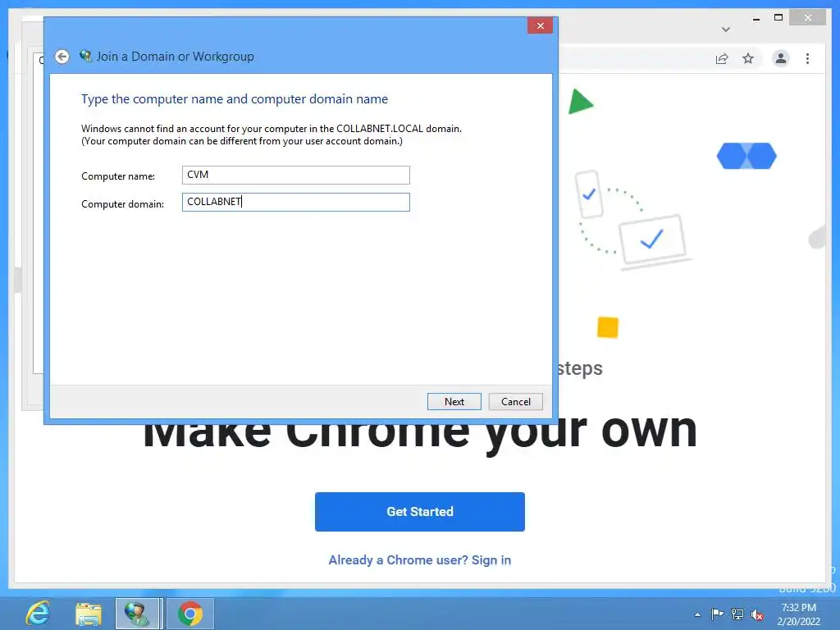
Task: Switch to the domain wizard taskbar item
Action: (138, 614)
